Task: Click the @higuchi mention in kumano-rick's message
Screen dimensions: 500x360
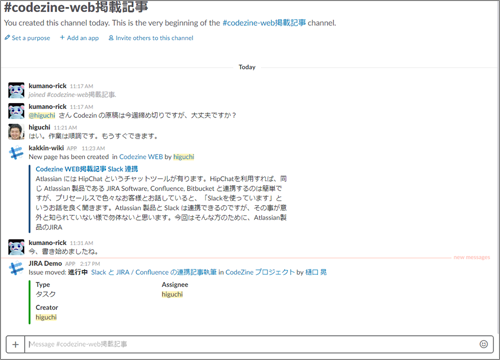Action: [42, 115]
